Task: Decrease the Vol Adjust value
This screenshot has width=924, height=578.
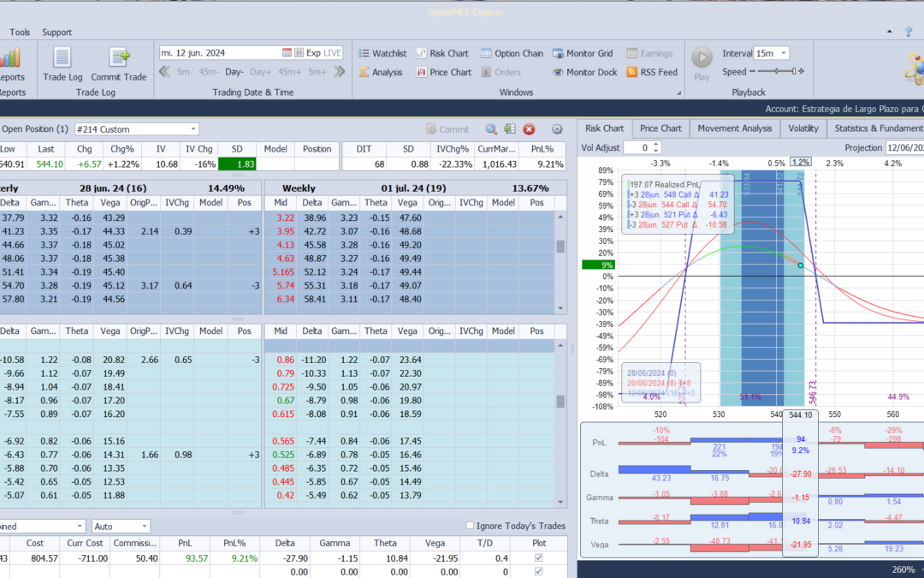Action: [657, 151]
